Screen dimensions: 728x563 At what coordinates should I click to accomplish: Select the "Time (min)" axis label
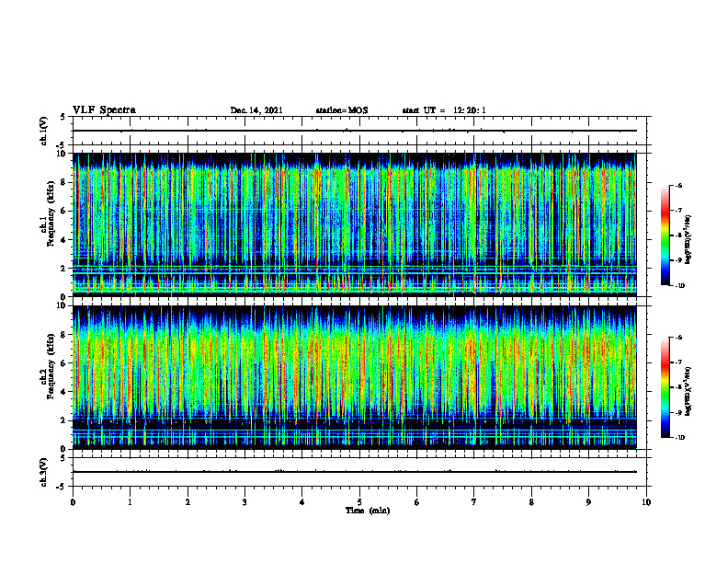[x=368, y=511]
